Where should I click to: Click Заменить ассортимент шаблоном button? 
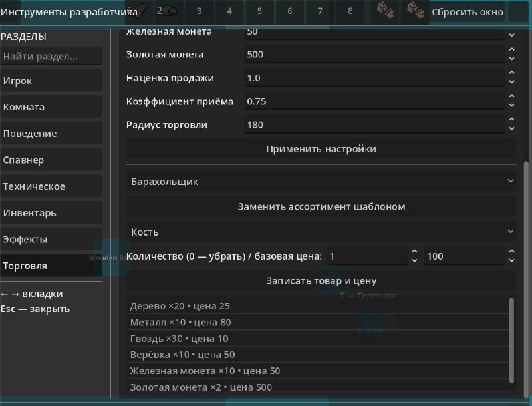[321, 207]
